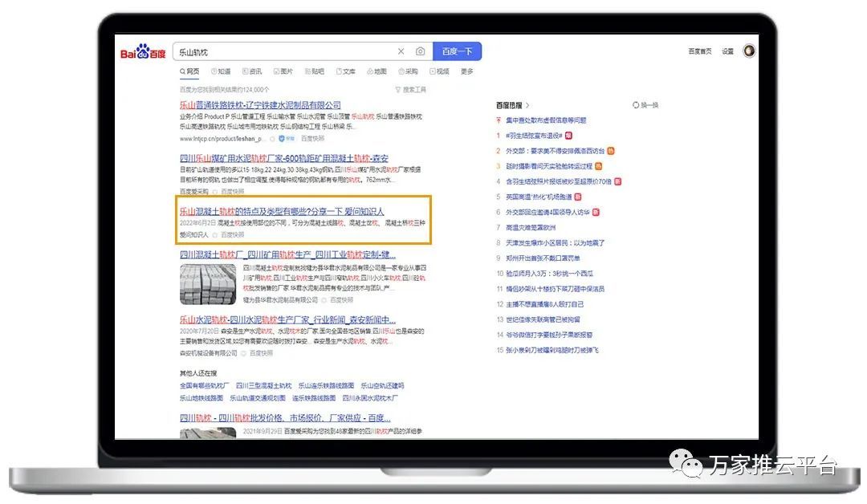The image size is (867, 504).
Task: Click the Baidu paw logo
Action: tap(143, 52)
